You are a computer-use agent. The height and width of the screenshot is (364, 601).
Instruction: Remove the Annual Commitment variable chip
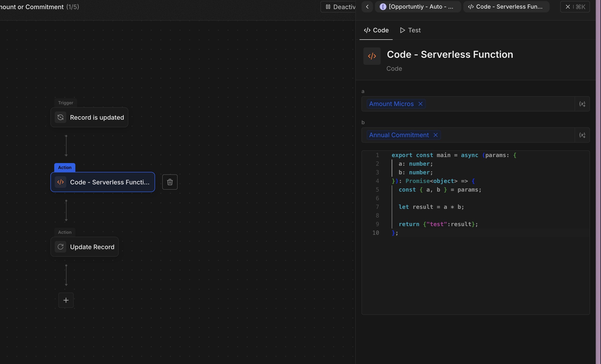point(435,135)
